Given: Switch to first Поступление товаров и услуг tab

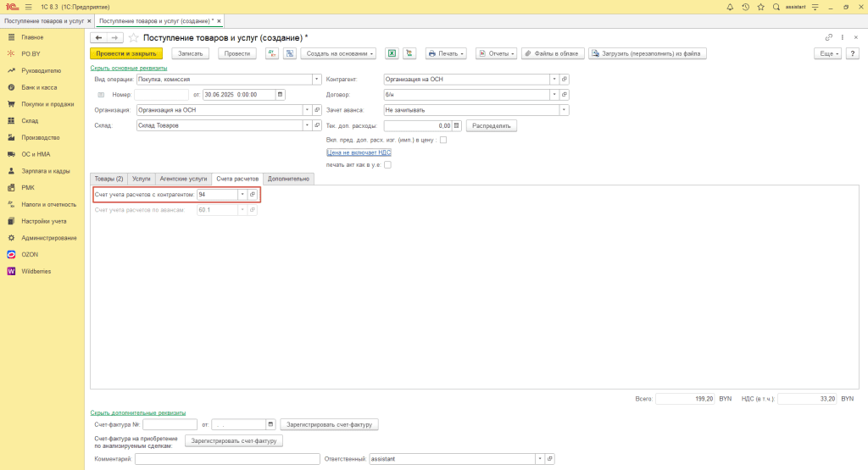Looking at the screenshot, I should (44, 21).
